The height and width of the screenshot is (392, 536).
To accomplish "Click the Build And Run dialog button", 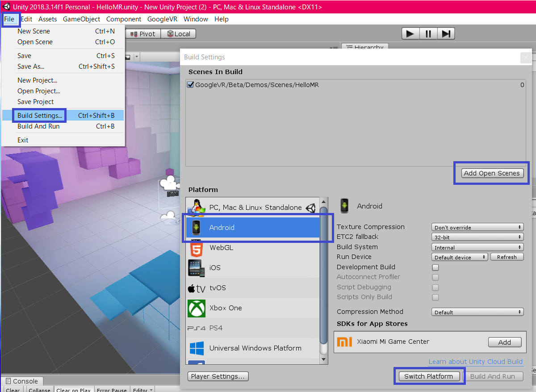I will (493, 376).
